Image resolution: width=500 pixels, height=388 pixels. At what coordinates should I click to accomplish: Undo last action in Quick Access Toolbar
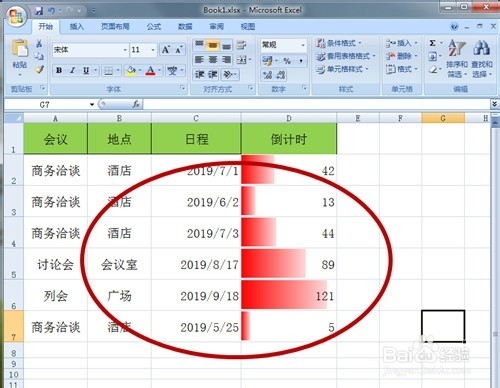pos(51,11)
